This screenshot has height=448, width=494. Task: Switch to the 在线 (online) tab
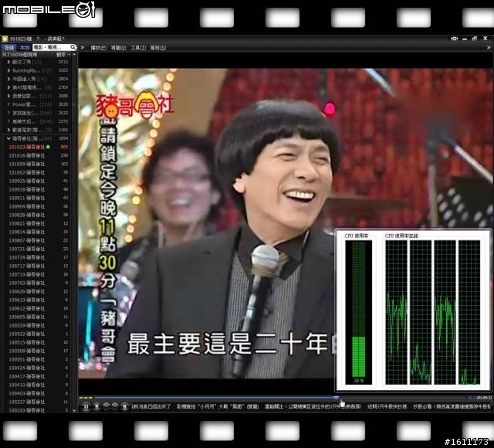click(9, 48)
